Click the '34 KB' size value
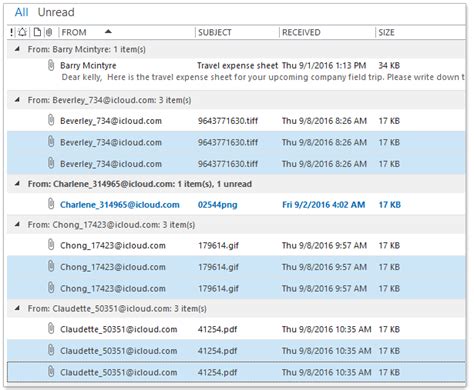This screenshot has height=390, width=474. [x=389, y=66]
